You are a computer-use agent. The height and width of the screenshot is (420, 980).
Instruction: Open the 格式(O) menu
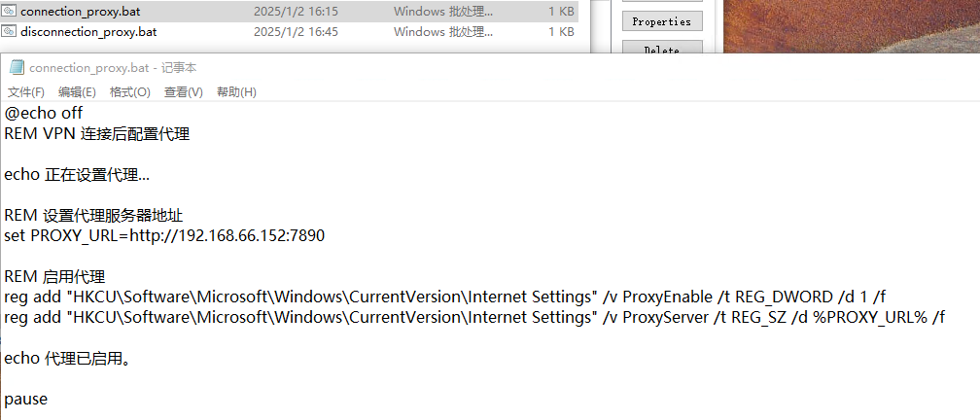click(129, 92)
